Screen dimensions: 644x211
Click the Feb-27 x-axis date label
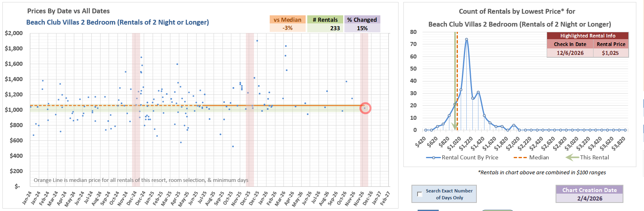tap(385, 198)
